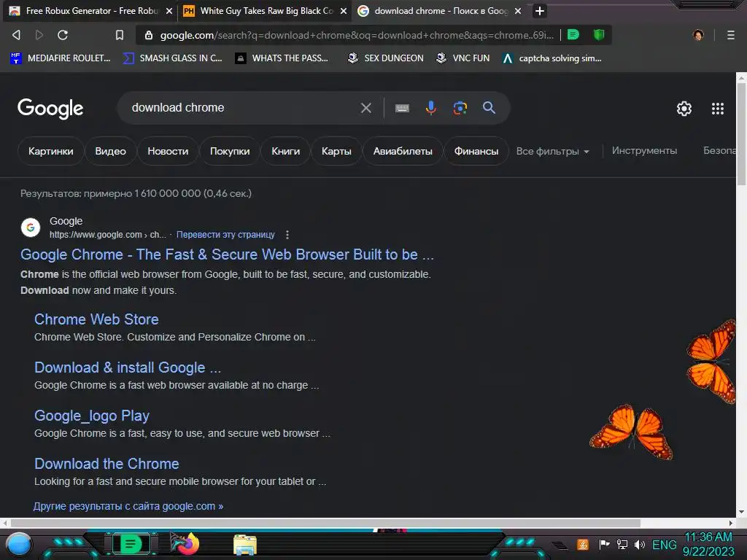The height and width of the screenshot is (560, 747).
Task: Open a new tab with the plus button
Action: 539,11
